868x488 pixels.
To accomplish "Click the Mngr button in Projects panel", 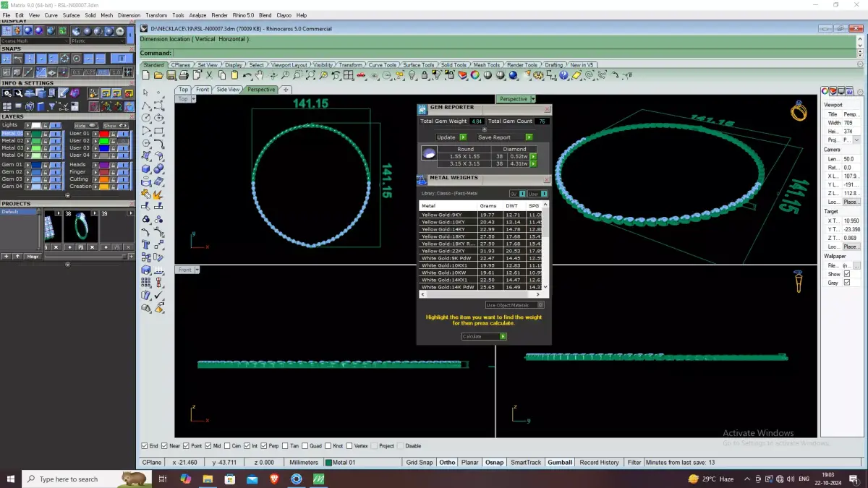I will coord(33,257).
